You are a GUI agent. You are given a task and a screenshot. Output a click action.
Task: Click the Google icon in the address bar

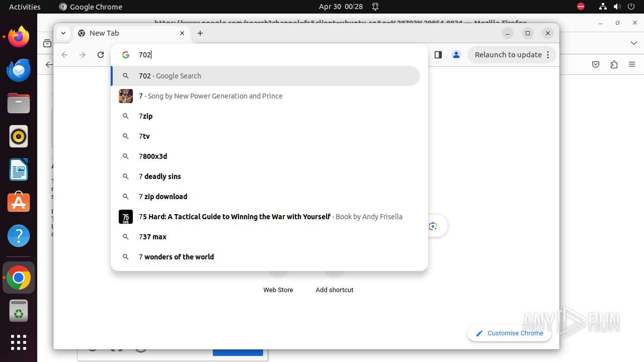126,55
